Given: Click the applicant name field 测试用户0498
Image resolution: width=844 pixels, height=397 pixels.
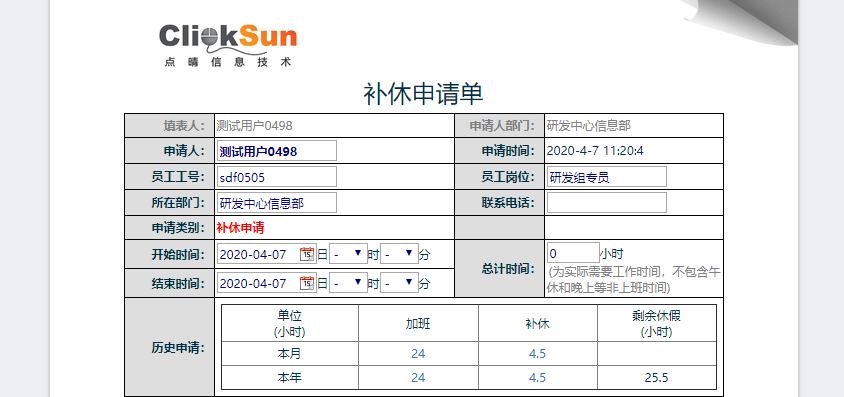Looking at the screenshot, I should pyautogui.click(x=277, y=151).
